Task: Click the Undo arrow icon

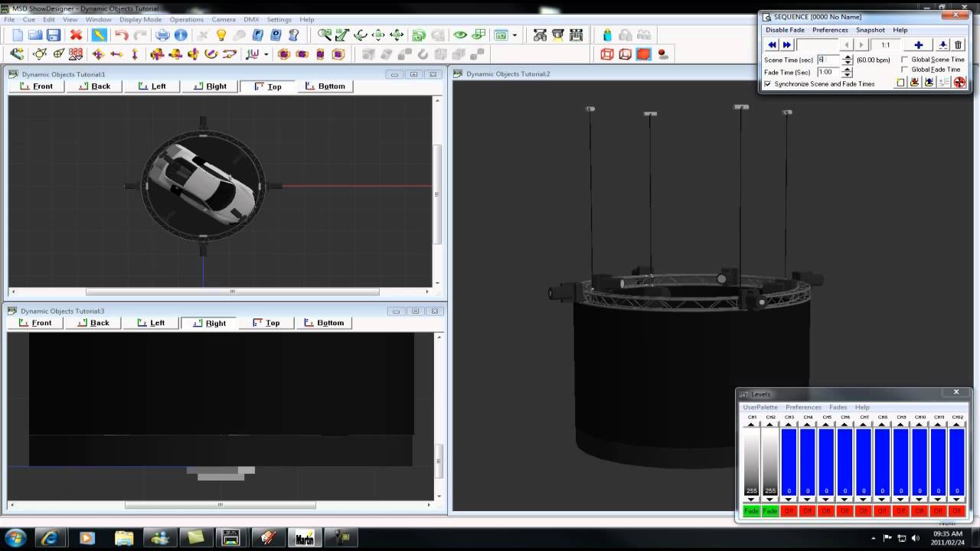Action: click(x=121, y=35)
